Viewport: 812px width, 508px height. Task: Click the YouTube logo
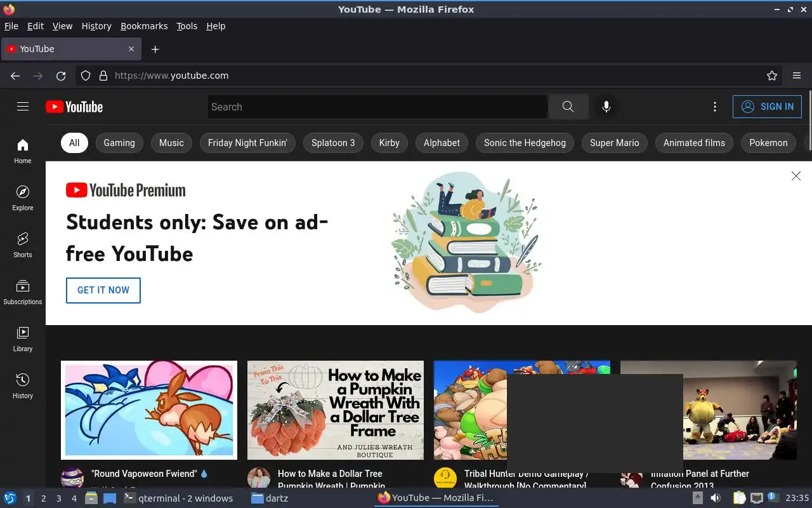coord(74,107)
